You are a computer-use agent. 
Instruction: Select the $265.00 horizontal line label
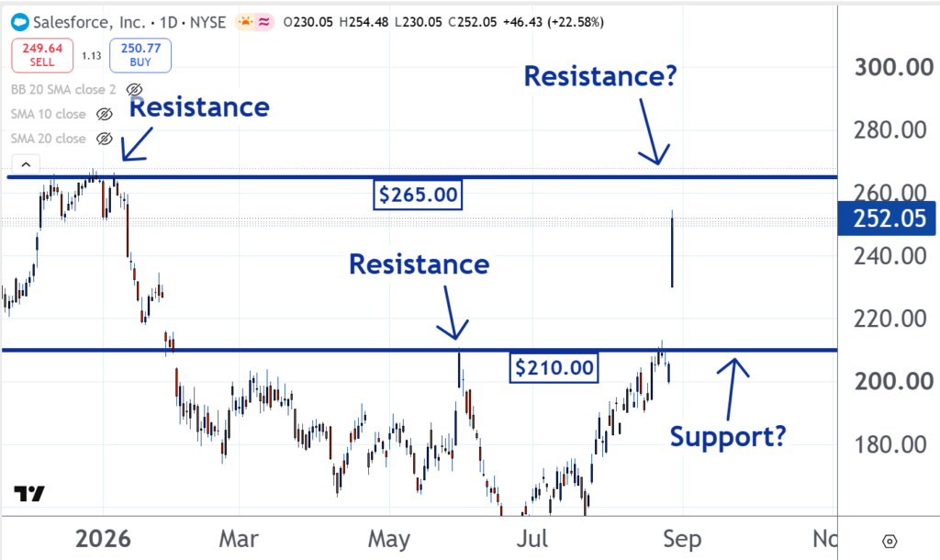point(418,195)
